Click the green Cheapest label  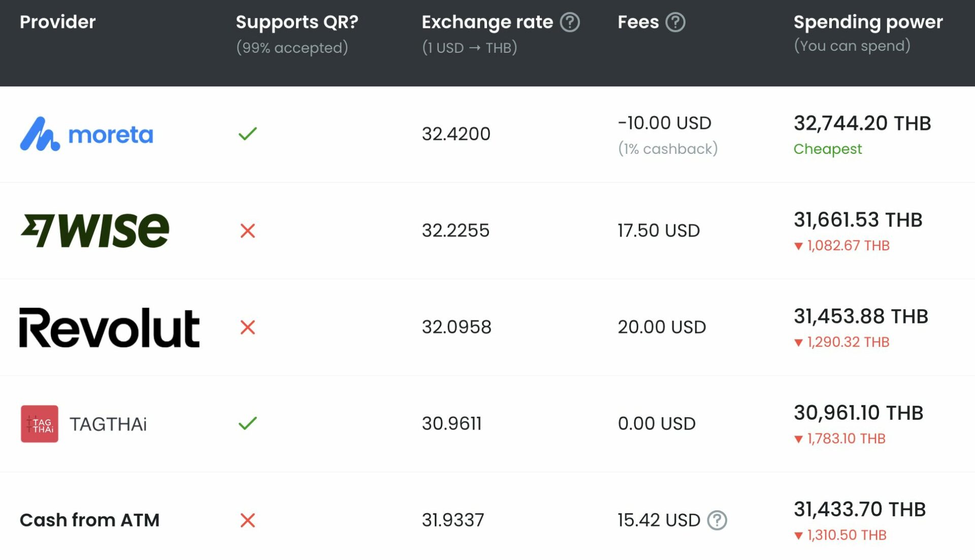tap(828, 149)
